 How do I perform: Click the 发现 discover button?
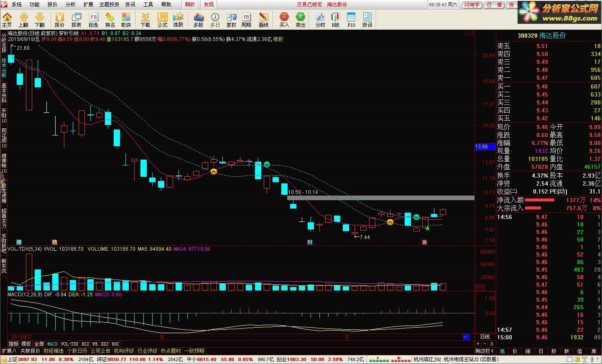coord(209,4)
